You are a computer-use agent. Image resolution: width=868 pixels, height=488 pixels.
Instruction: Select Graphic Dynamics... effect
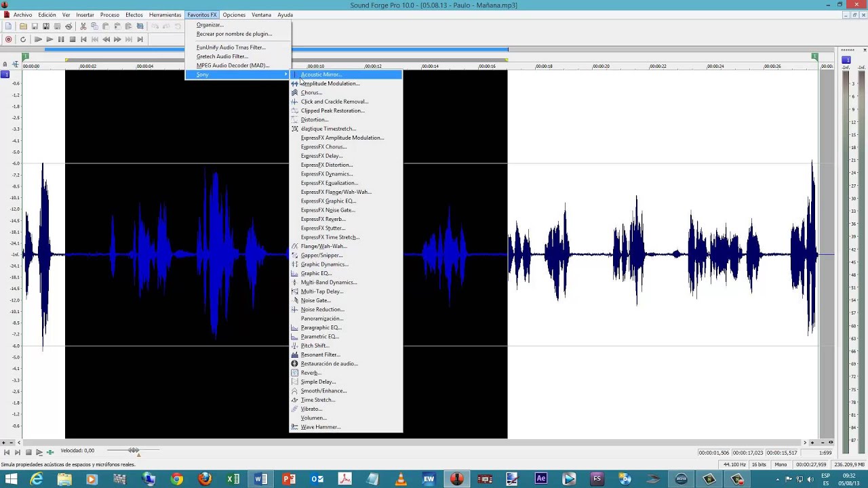point(346,264)
